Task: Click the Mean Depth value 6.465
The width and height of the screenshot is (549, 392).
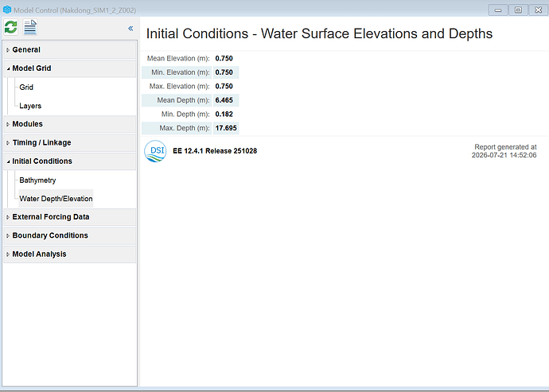Action: pyautogui.click(x=224, y=100)
